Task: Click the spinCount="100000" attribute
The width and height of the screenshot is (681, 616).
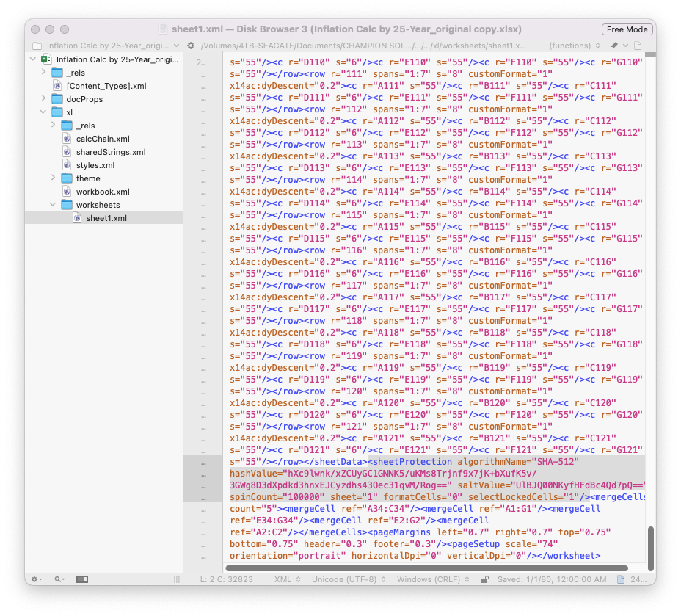Action: click(277, 497)
